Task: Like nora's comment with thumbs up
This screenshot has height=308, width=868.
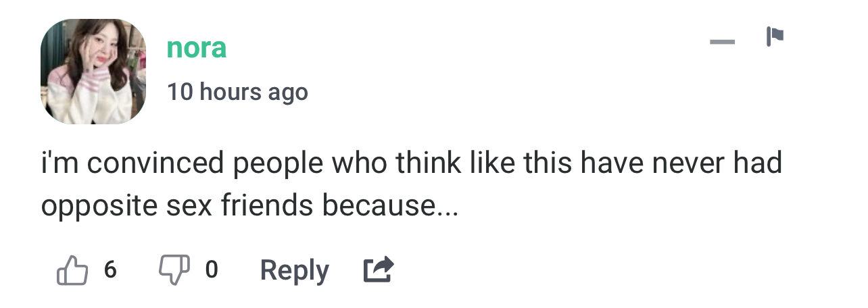Action: click(72, 271)
